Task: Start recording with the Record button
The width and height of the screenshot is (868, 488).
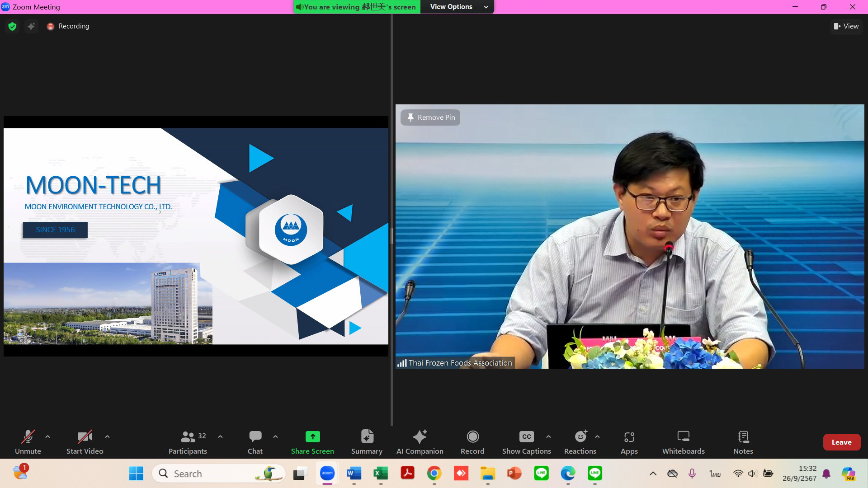Action: tap(472, 441)
